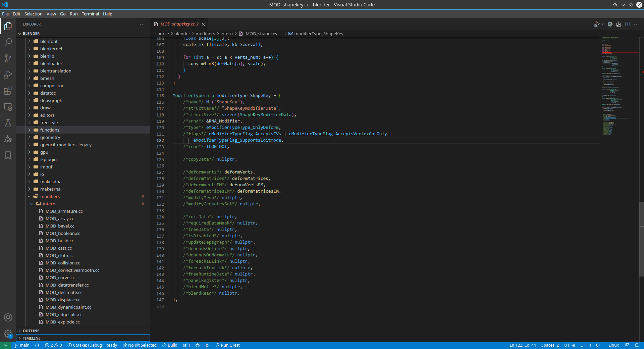This screenshot has width=644, height=349.
Task: Click the C++ language mode indicator
Action: pos(599,345)
